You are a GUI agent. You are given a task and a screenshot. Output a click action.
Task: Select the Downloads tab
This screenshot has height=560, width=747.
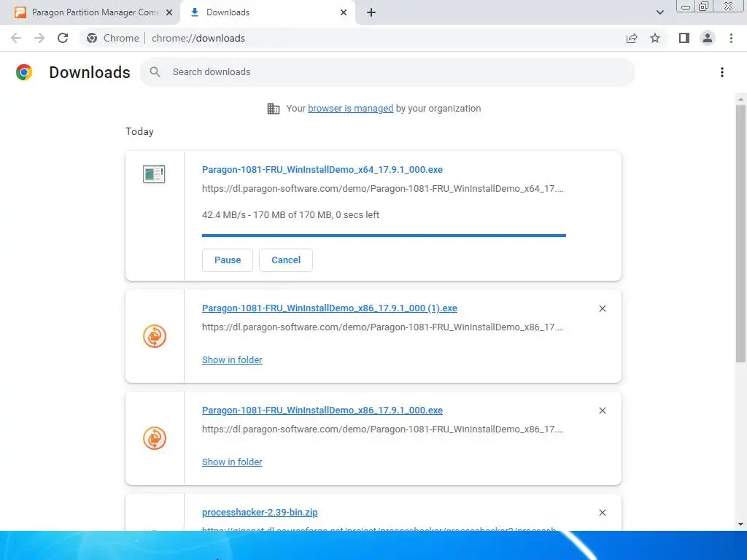point(268,12)
